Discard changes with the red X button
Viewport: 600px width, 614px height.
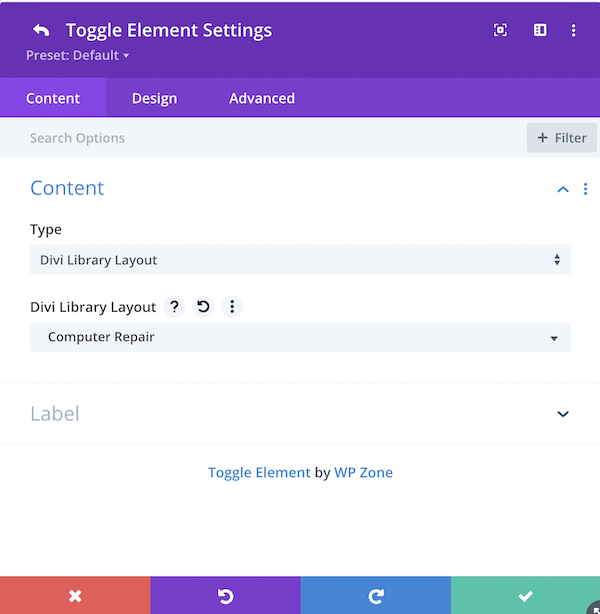75,596
